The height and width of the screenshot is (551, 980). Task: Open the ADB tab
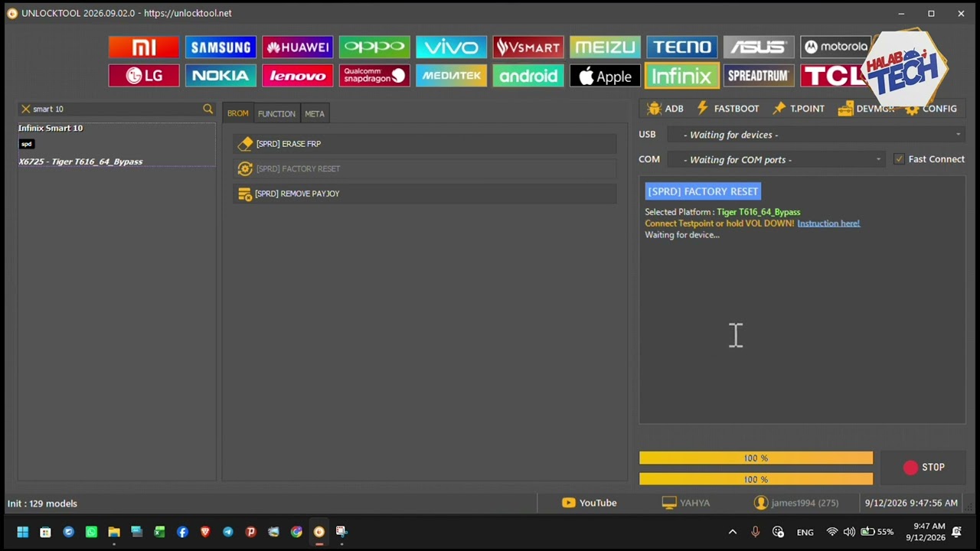pos(665,109)
